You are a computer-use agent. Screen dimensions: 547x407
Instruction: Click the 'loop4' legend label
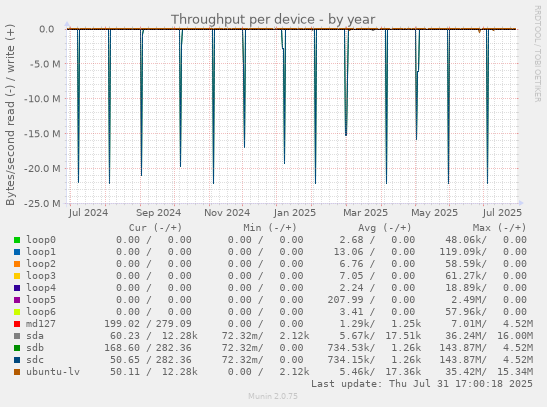[x=41, y=288]
